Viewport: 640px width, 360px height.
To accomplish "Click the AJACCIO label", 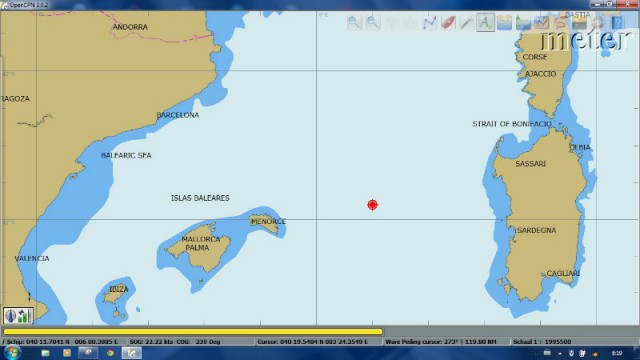I will [540, 74].
